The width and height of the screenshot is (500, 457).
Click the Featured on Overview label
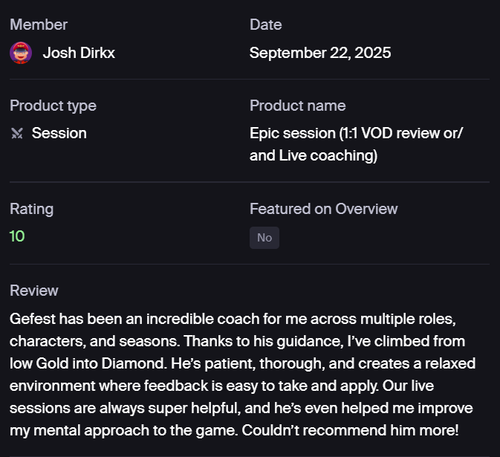tap(324, 209)
